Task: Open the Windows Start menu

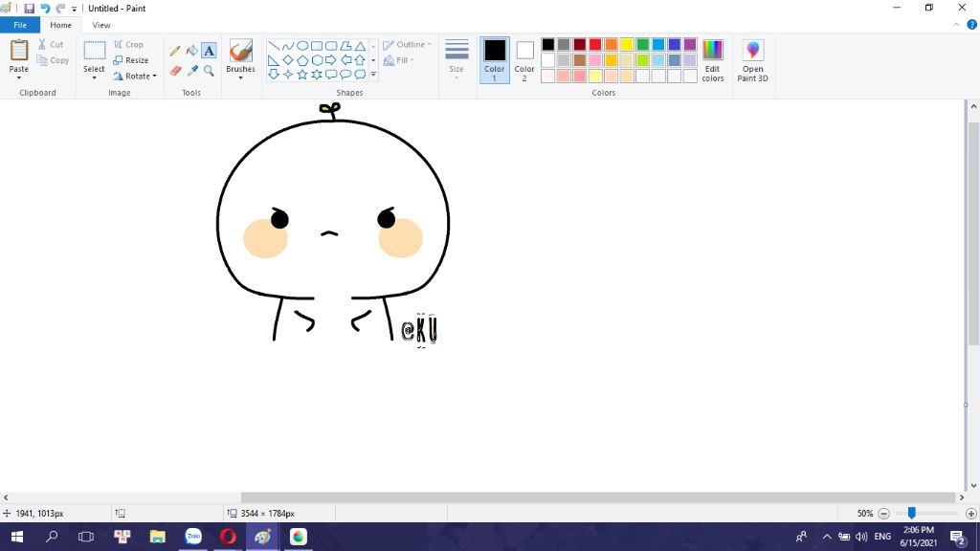Action: 17,537
